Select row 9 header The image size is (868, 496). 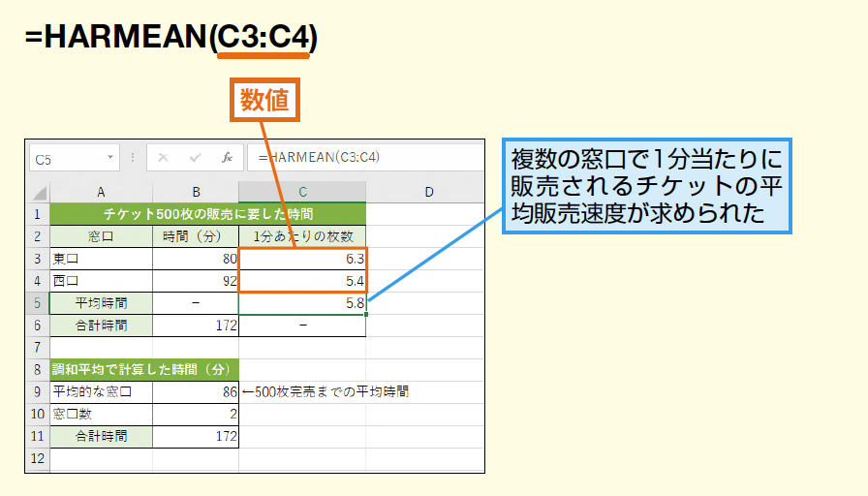pyautogui.click(x=38, y=392)
